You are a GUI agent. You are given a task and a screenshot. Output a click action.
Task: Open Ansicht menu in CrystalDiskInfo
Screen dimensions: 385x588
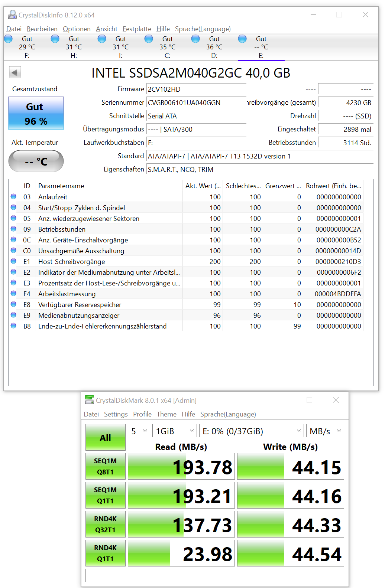pyautogui.click(x=107, y=29)
